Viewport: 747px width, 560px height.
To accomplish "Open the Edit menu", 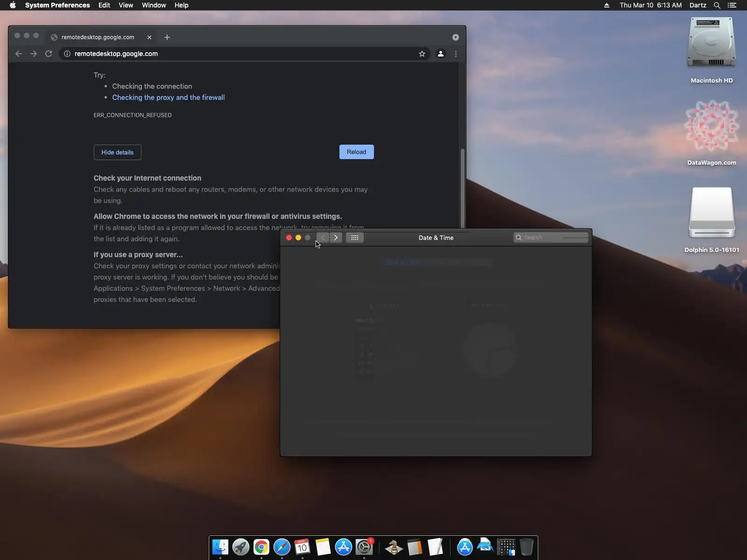I will click(x=104, y=5).
